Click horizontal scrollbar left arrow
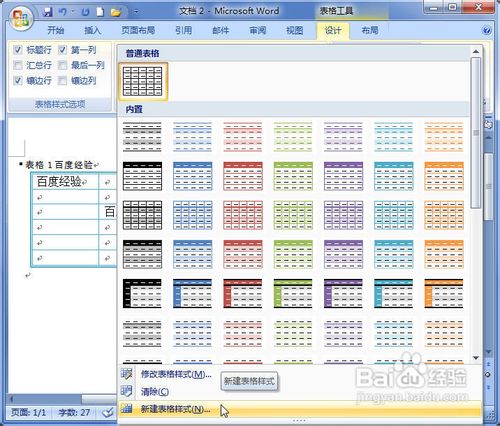This screenshot has width=500, height=426. pyautogui.click(x=12, y=399)
